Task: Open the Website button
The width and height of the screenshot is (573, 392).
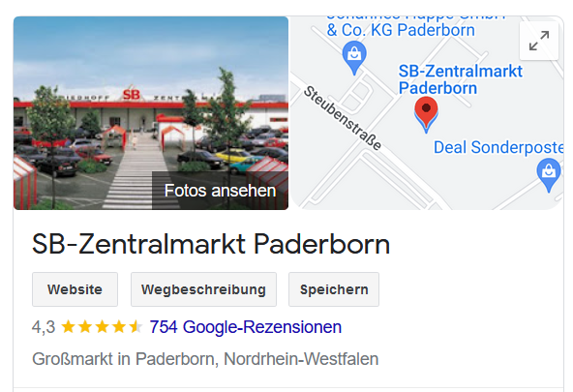Action: pyautogui.click(x=75, y=289)
